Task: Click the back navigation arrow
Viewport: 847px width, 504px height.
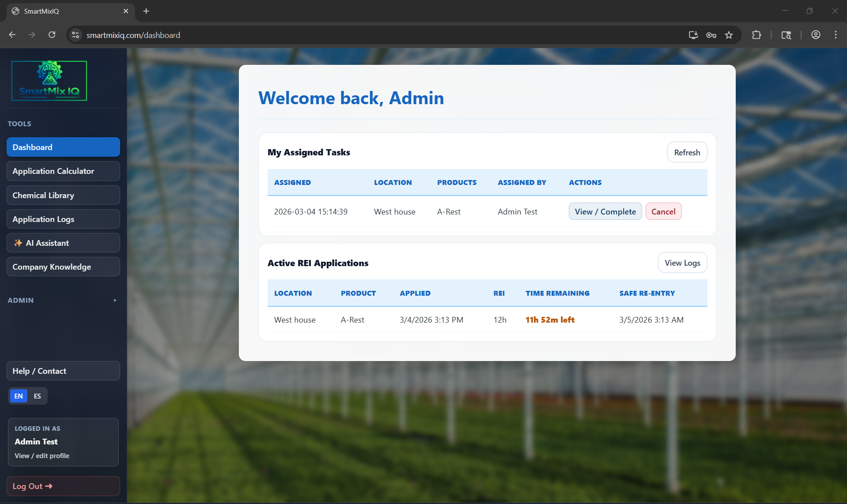Action: tap(12, 35)
